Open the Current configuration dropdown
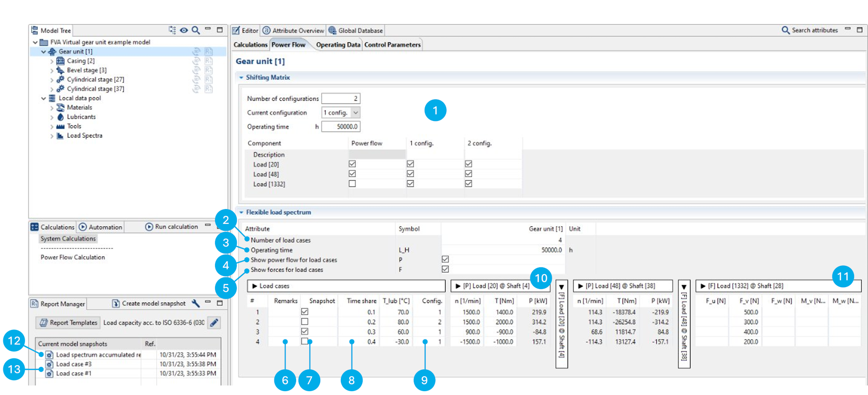This screenshot has width=868, height=395. coord(355,113)
